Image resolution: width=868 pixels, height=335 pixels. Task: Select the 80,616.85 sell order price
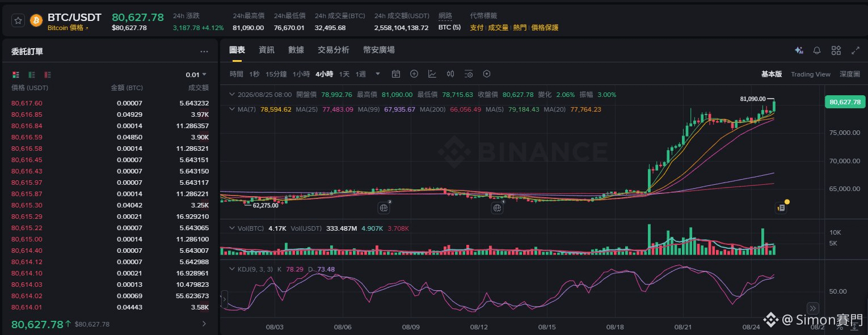tap(27, 115)
